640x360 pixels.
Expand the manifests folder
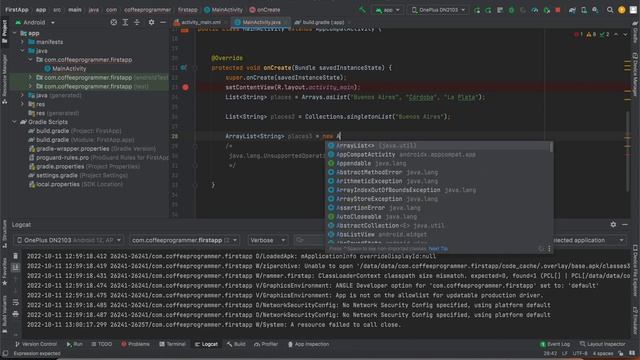pyautogui.click(x=22, y=42)
